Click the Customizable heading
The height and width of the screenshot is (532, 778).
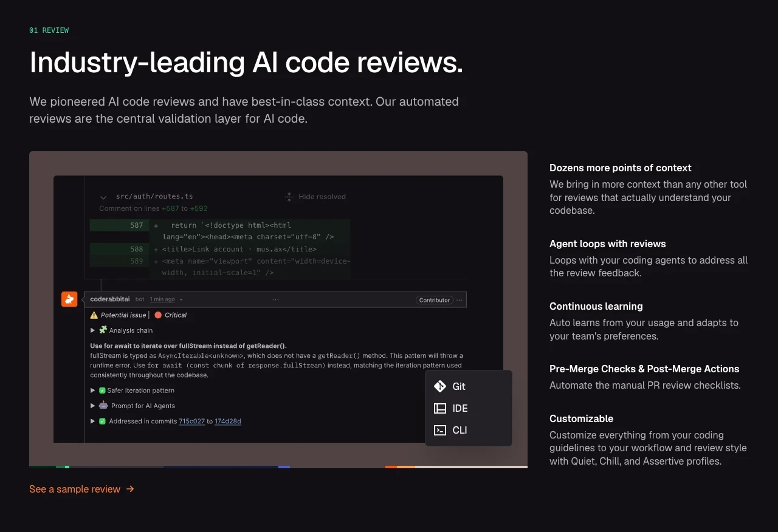pos(582,419)
